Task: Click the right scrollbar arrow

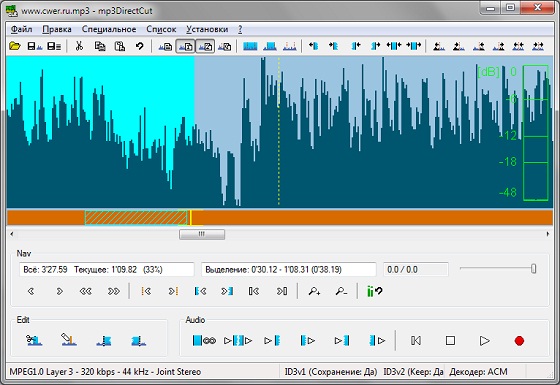Action: (548, 234)
